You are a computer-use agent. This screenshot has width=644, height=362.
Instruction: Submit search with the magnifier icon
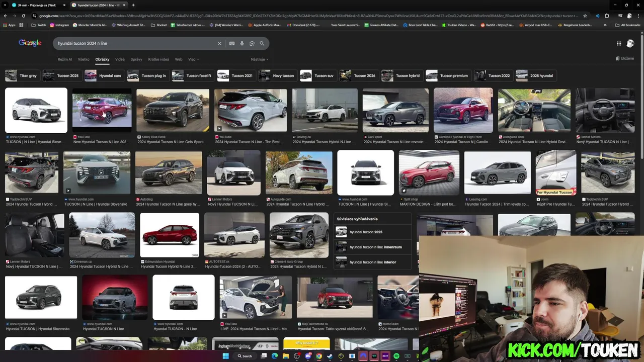(262, 44)
